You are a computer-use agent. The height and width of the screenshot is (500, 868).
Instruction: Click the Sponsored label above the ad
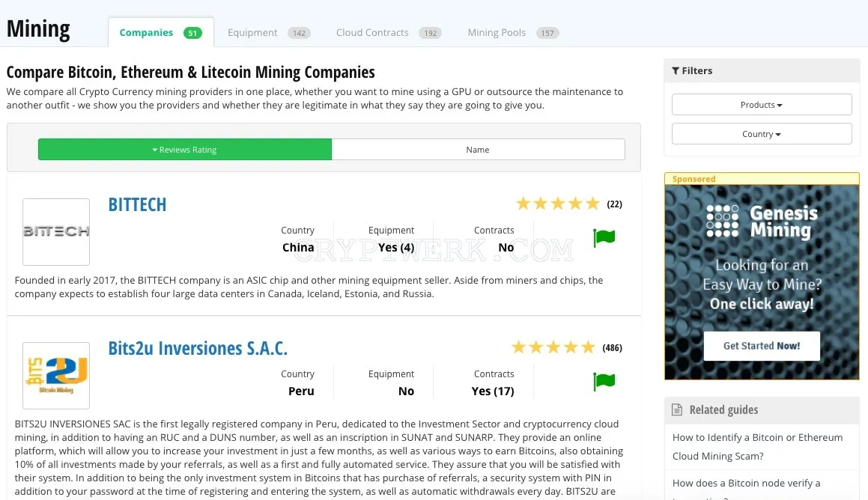694,179
